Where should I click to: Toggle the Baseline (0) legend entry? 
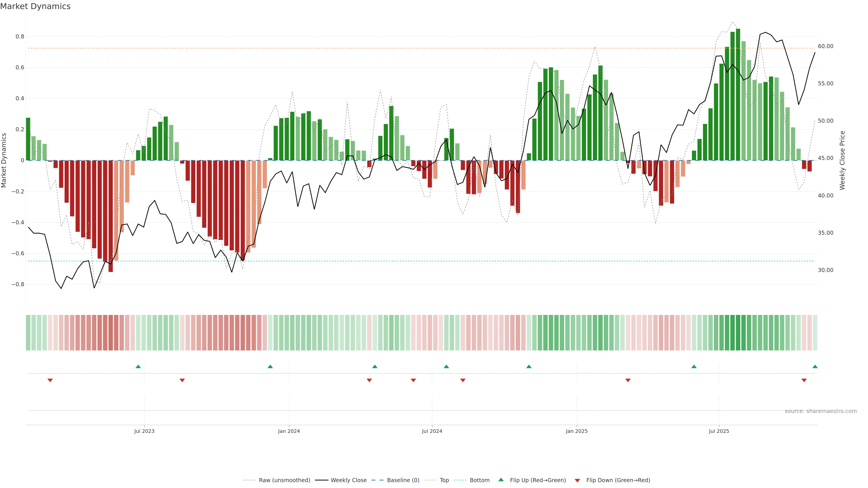point(403,480)
